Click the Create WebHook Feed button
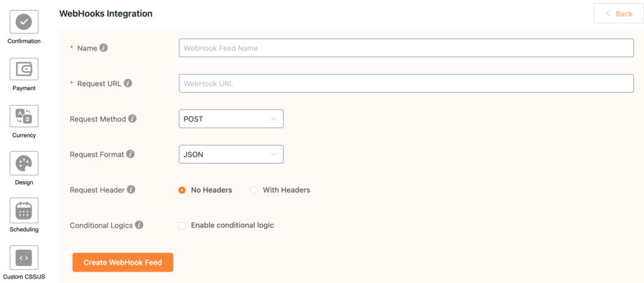 123,262
